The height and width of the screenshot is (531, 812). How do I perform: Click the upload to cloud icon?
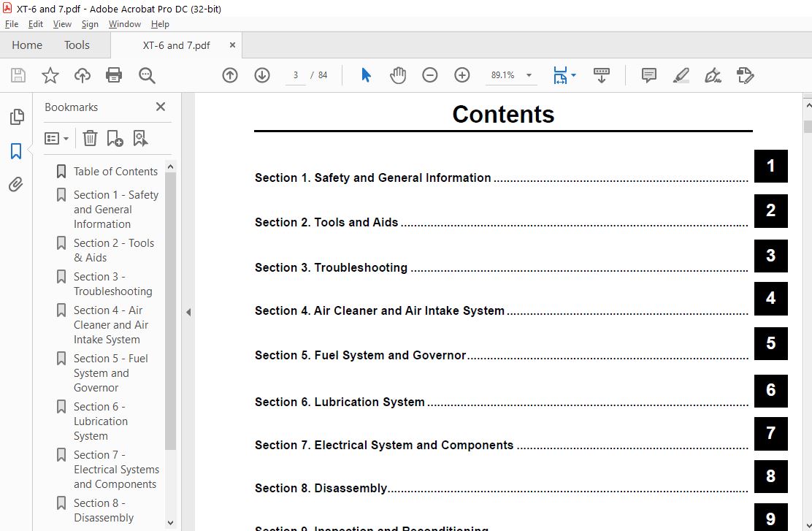(x=83, y=76)
